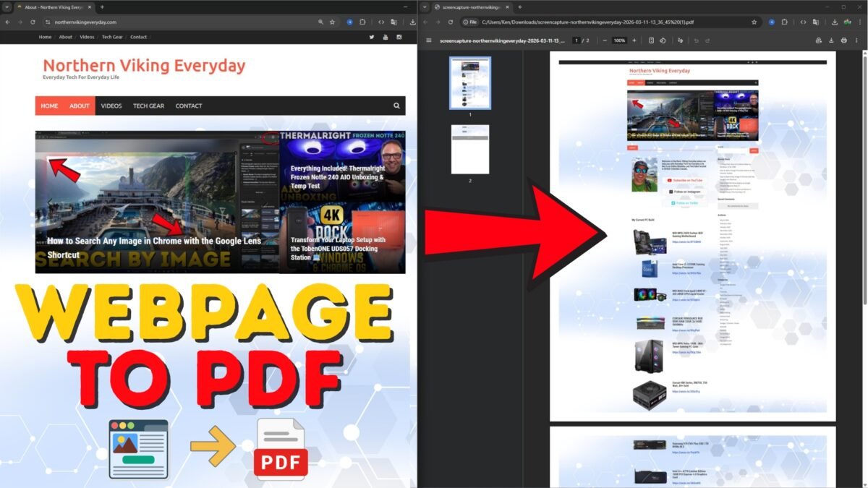868x488 pixels.
Task: Select CONTACT in the main nav bar
Action: pos(189,106)
